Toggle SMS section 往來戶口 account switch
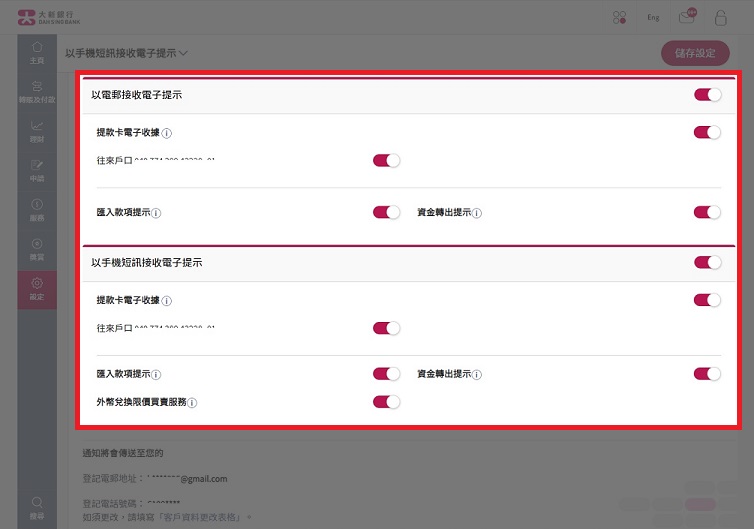 click(387, 328)
